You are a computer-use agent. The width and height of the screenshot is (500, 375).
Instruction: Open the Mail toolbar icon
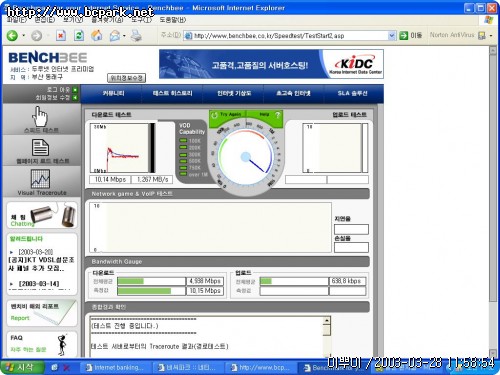pos(115,35)
